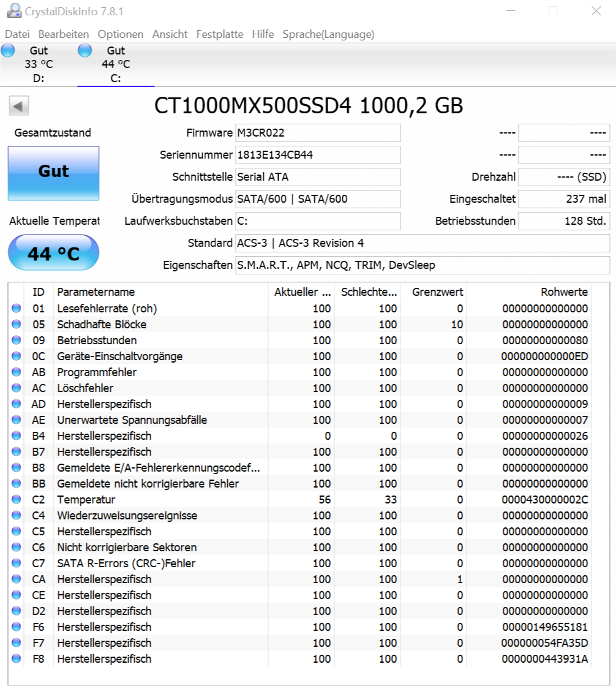
Task: Open the Bearbeiten menu
Action: [64, 34]
